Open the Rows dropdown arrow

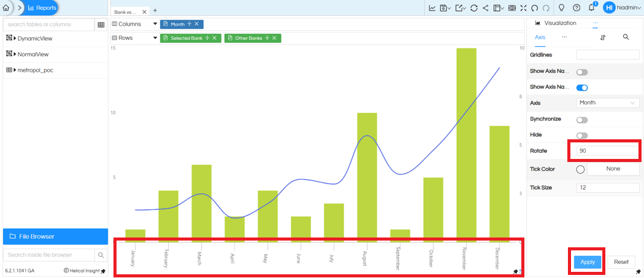click(155, 38)
